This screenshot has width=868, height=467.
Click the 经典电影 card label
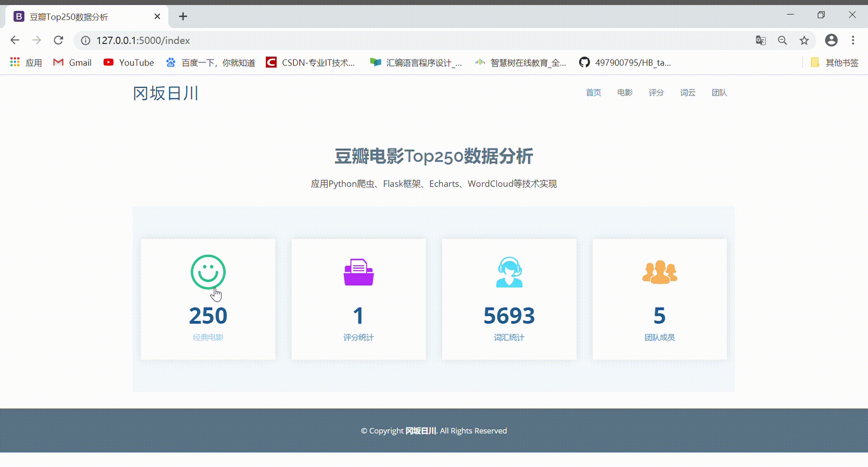click(x=208, y=338)
